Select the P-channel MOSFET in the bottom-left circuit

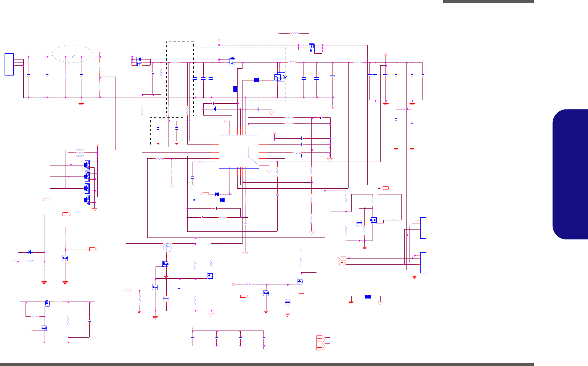(47, 303)
